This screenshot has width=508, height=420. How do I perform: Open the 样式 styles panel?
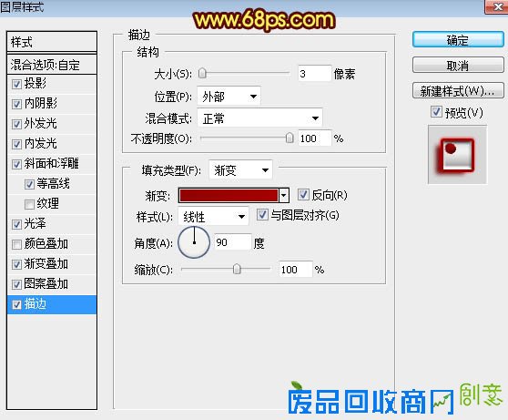52,42
